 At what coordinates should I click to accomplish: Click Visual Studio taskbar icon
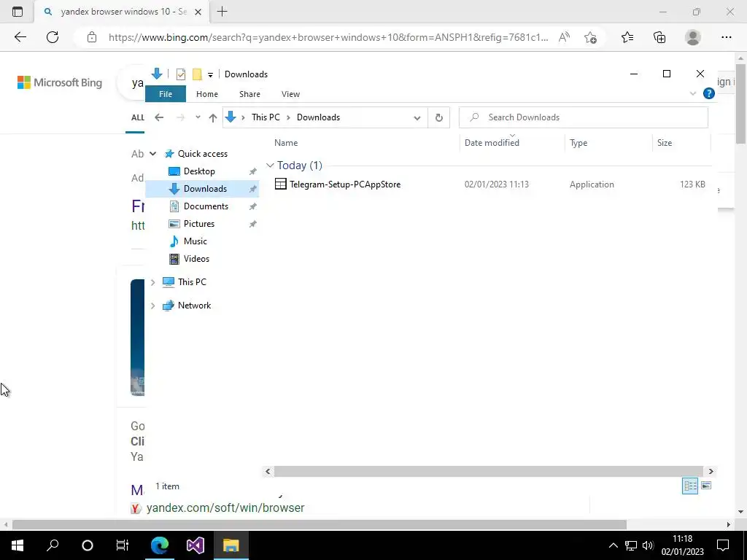coord(196,545)
